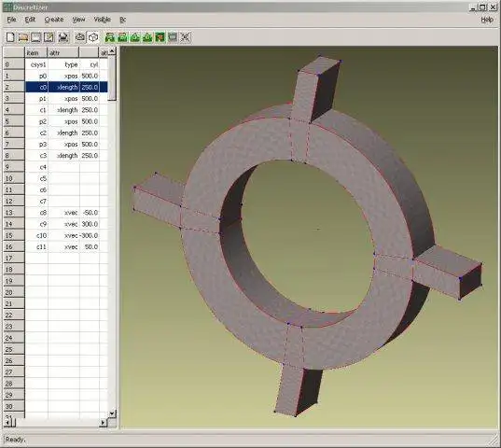The width and height of the screenshot is (501, 448).
Task: Select the csys1 item cell
Action: pos(36,64)
